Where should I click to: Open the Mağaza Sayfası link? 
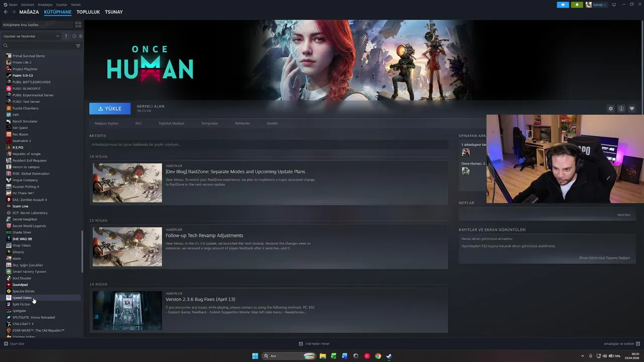(x=107, y=123)
